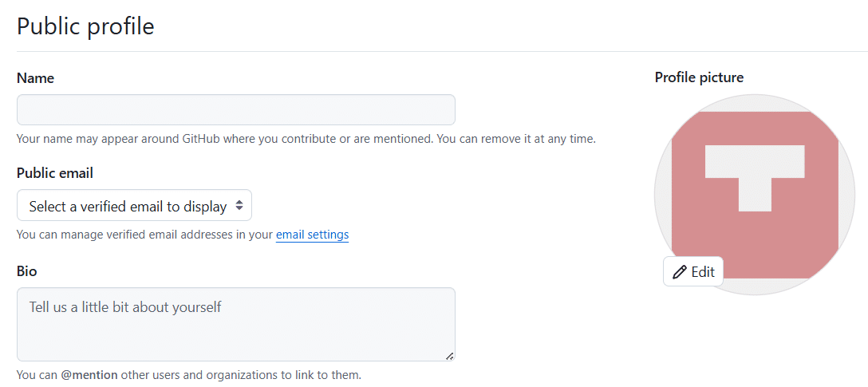Click the bold @mention text
This screenshot has height=387, width=868.
coord(89,374)
